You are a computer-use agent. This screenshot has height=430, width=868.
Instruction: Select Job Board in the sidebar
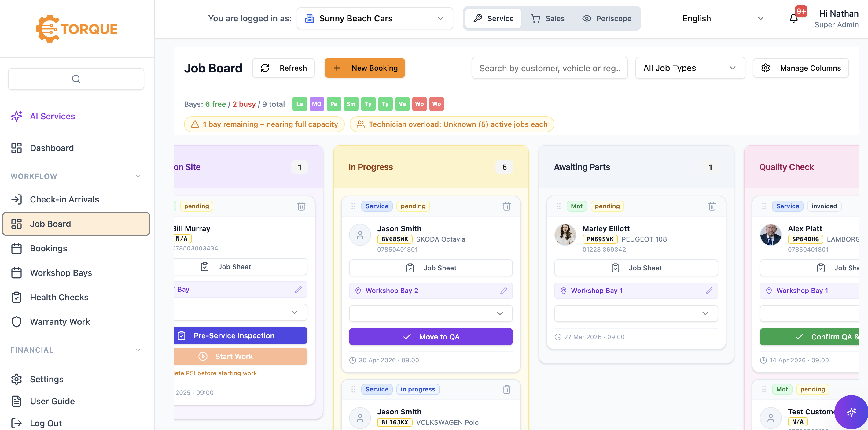(x=76, y=224)
